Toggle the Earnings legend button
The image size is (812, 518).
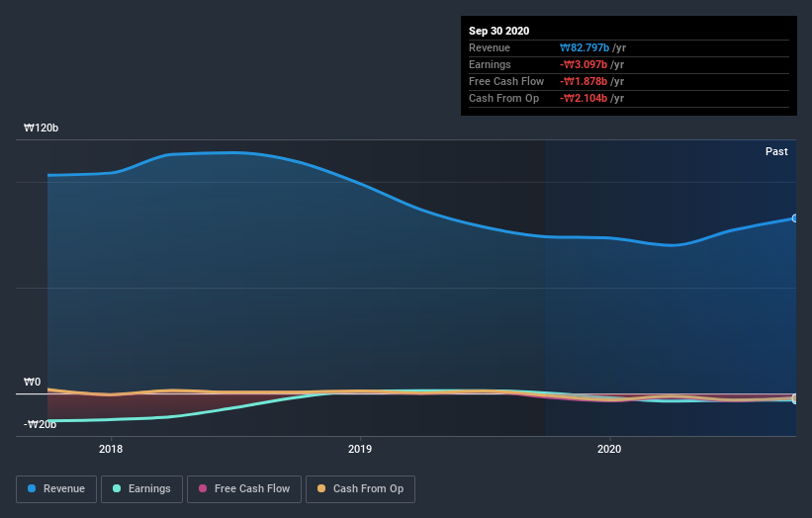point(141,489)
